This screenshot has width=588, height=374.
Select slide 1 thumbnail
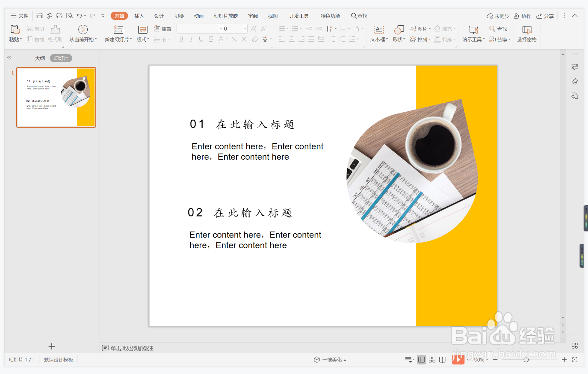click(x=56, y=97)
